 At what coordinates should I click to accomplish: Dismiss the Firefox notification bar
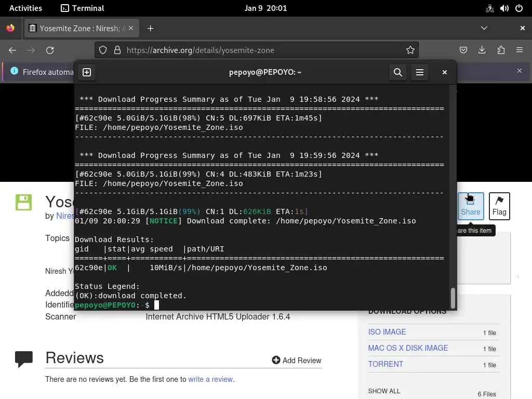pos(520,71)
